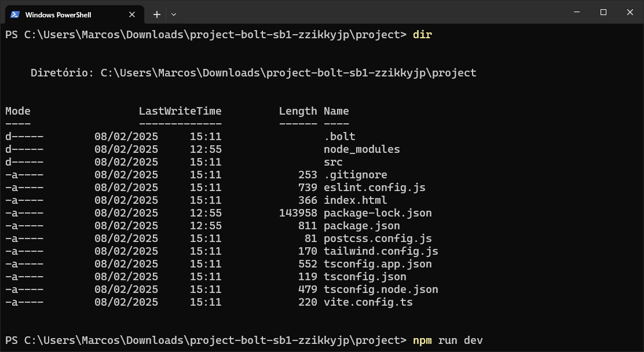
Task: Click the postcss.config.js file name
Action: tap(378, 238)
